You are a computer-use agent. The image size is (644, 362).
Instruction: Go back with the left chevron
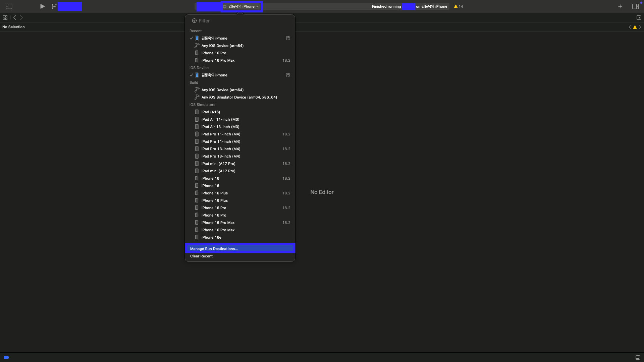point(15,18)
